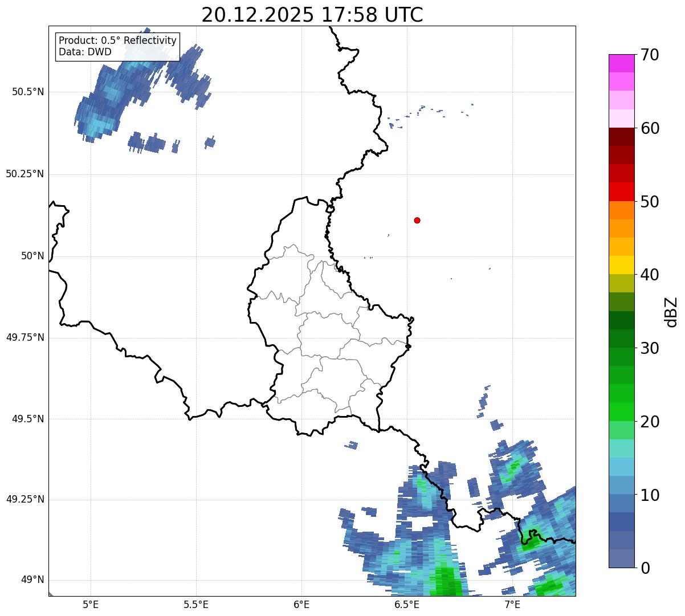
Task: Click the grey-blue bottom colorbar swatch
Action: (622, 558)
